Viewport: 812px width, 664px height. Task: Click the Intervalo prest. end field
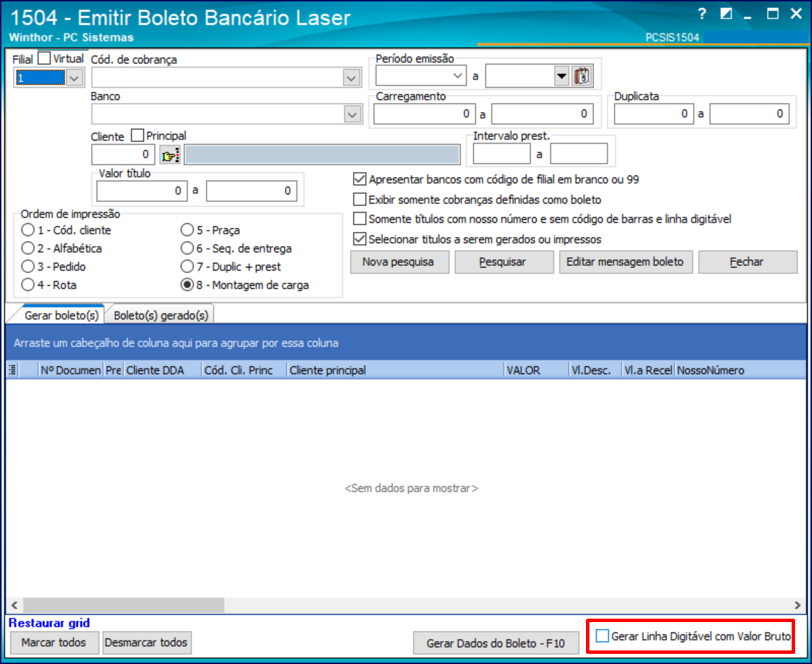[579, 154]
